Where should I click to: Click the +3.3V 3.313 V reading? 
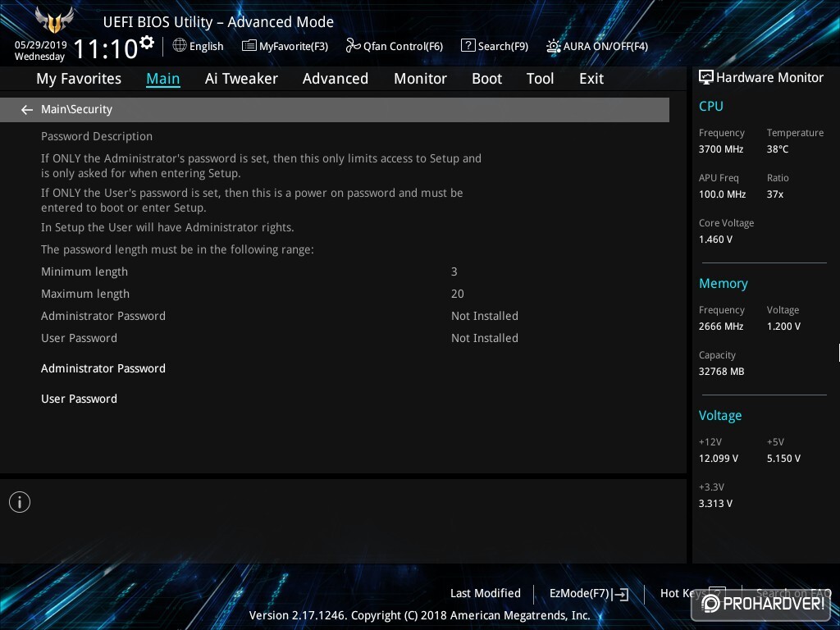coord(715,504)
